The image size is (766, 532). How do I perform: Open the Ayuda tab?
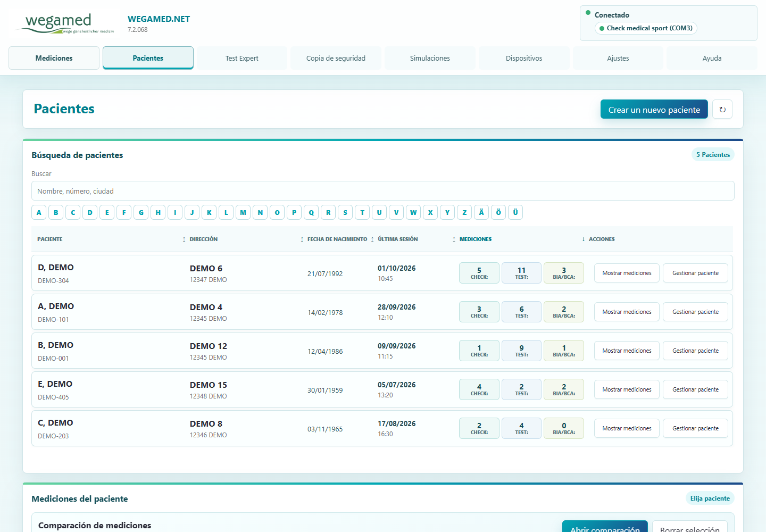coord(712,58)
